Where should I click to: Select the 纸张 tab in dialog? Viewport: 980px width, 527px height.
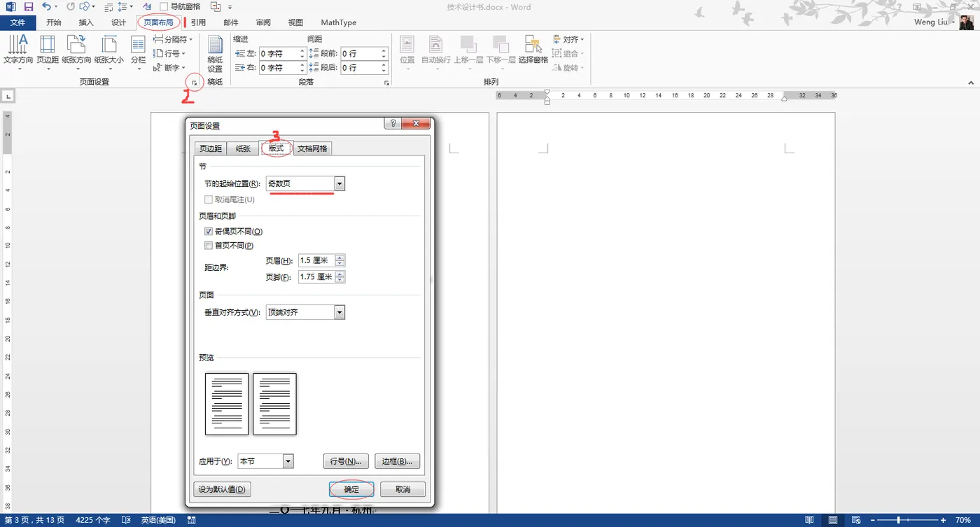(243, 148)
